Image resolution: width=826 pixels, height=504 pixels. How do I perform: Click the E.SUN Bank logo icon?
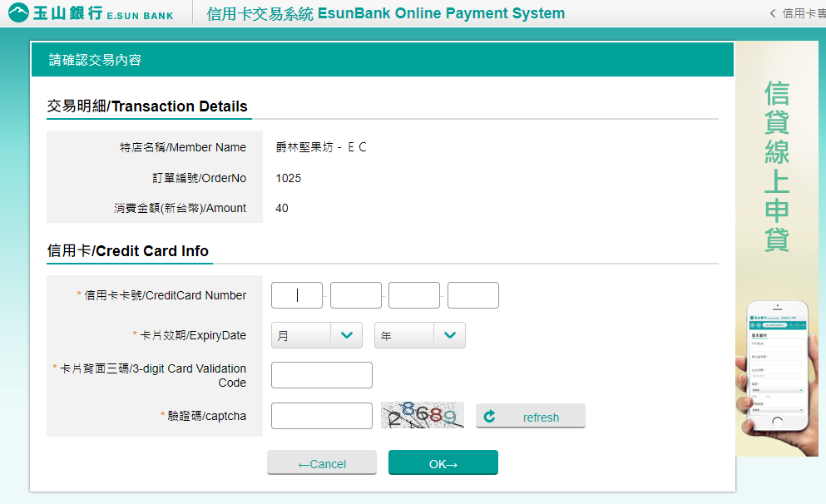click(x=18, y=12)
